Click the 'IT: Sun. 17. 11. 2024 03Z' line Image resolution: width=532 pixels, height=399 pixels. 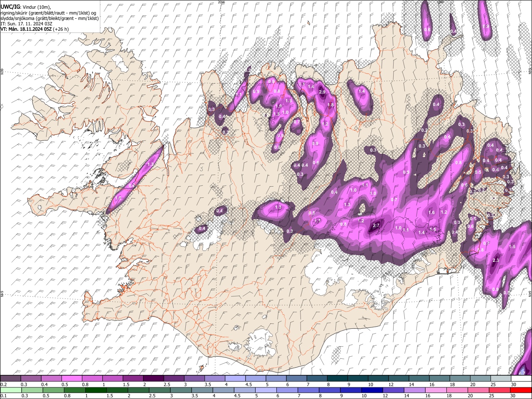pos(26,24)
